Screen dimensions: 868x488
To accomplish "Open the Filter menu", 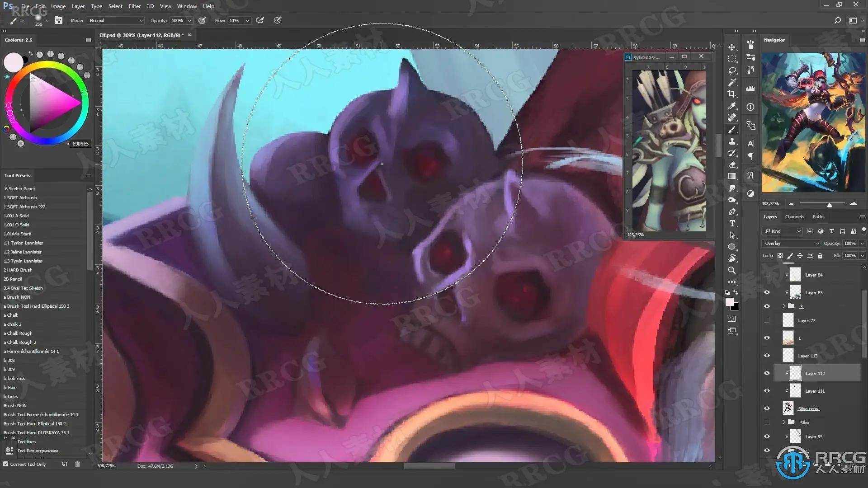I will pos(135,6).
